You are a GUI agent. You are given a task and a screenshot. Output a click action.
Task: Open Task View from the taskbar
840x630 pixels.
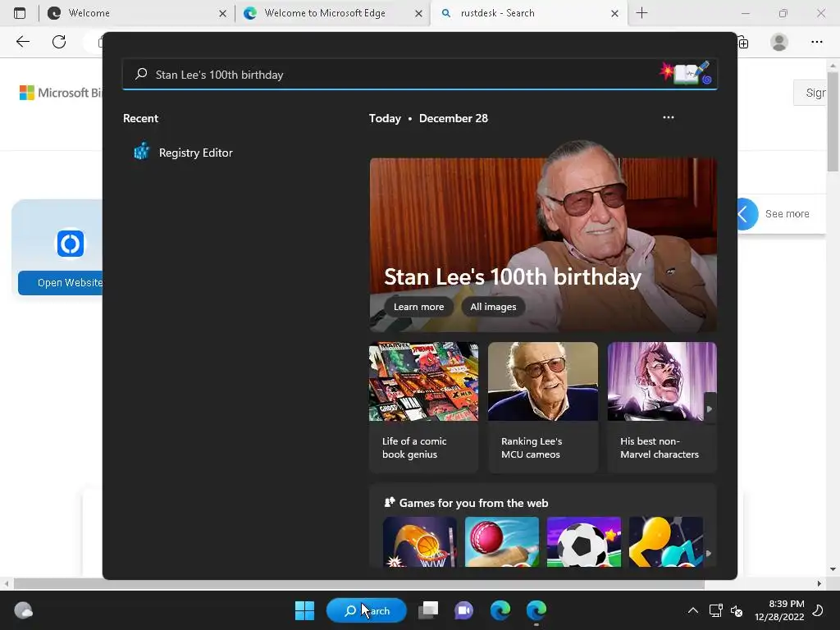[428, 610]
